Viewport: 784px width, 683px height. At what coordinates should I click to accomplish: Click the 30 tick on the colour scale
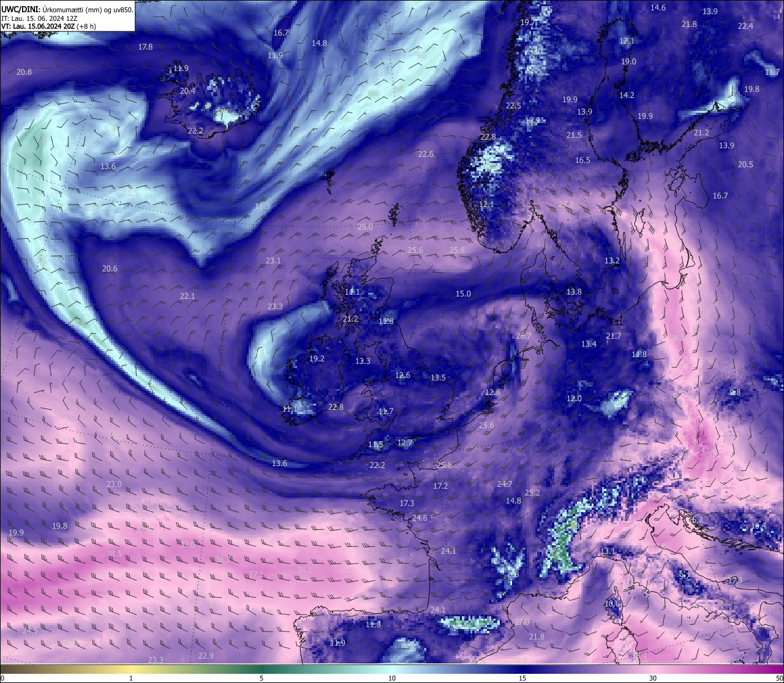point(653,678)
